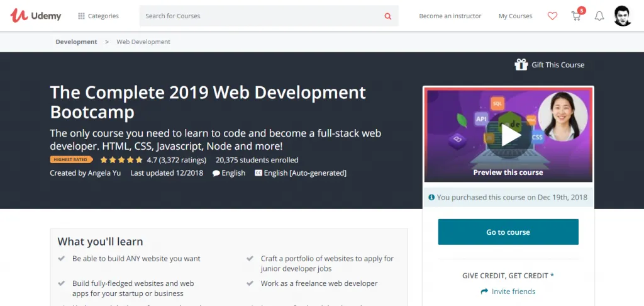Image resolution: width=644 pixels, height=306 pixels.
Task: Open the wishlist heart icon
Action: [x=552, y=16]
